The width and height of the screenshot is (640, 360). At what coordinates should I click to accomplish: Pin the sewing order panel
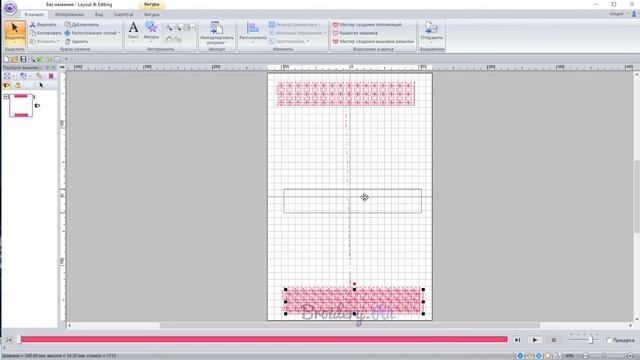click(47, 67)
